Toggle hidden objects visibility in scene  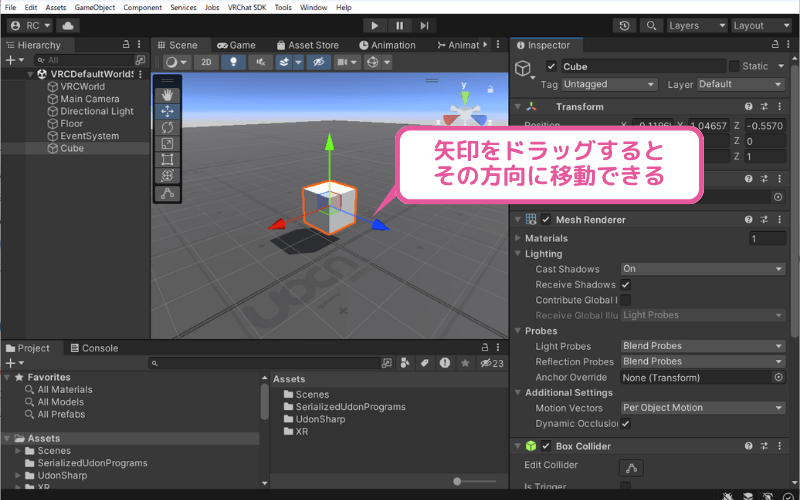pos(318,62)
